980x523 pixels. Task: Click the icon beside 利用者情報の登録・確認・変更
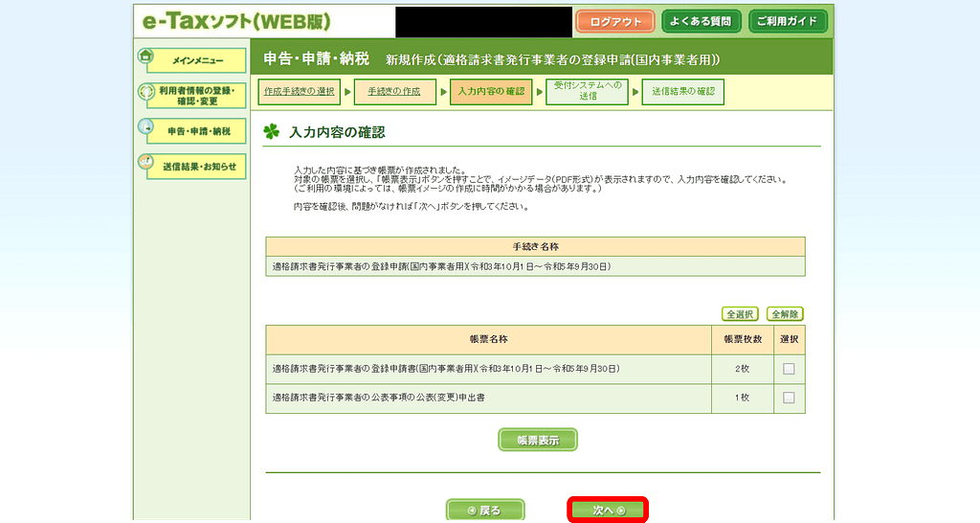146,92
